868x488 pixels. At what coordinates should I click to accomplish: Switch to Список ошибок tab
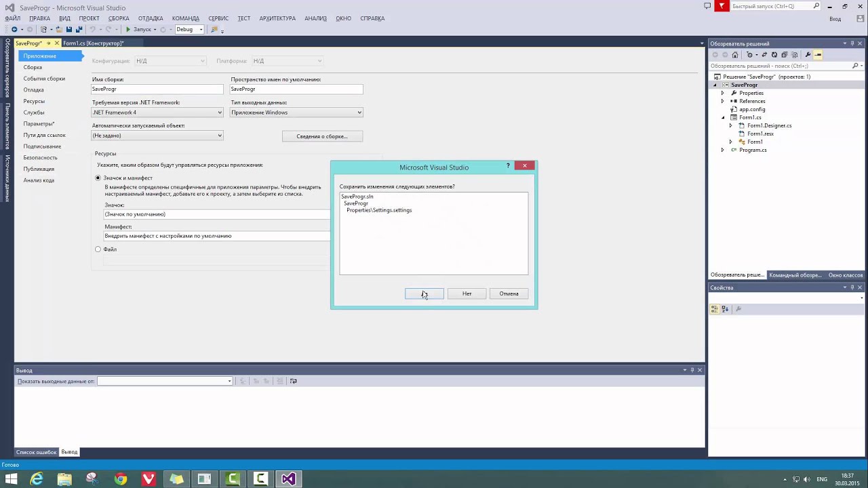[37, 452]
